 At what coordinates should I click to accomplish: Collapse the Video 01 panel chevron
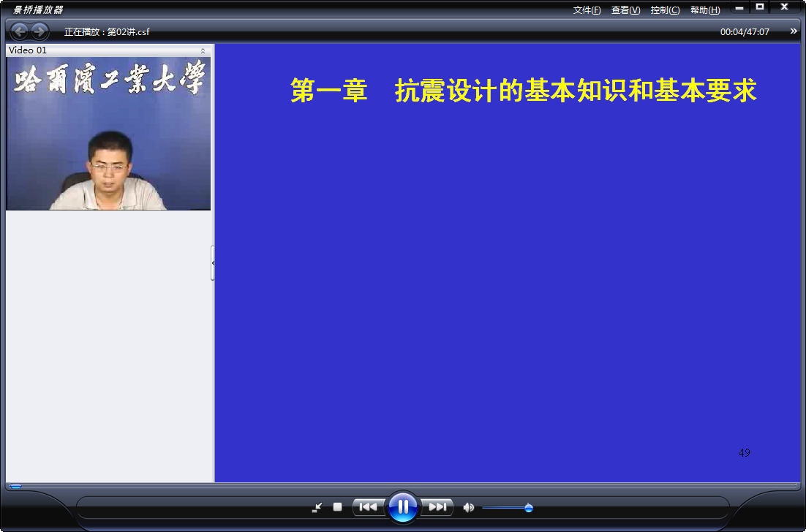point(203,50)
